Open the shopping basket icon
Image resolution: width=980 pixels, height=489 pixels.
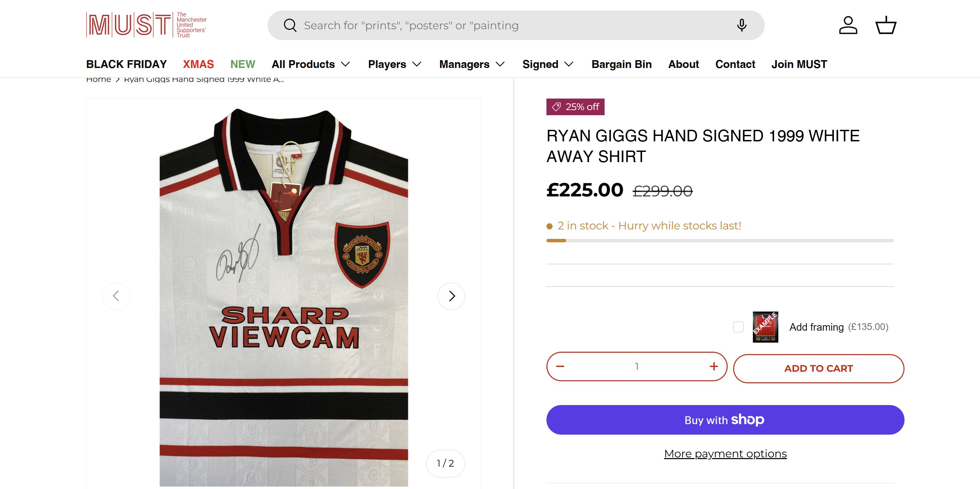(x=886, y=25)
